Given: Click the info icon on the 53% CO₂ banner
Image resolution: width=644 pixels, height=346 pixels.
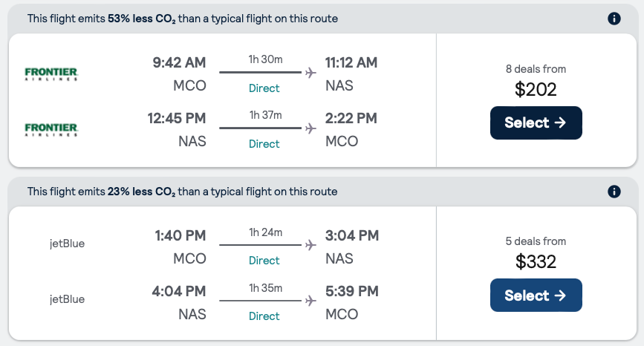Looking at the screenshot, I should click(614, 19).
